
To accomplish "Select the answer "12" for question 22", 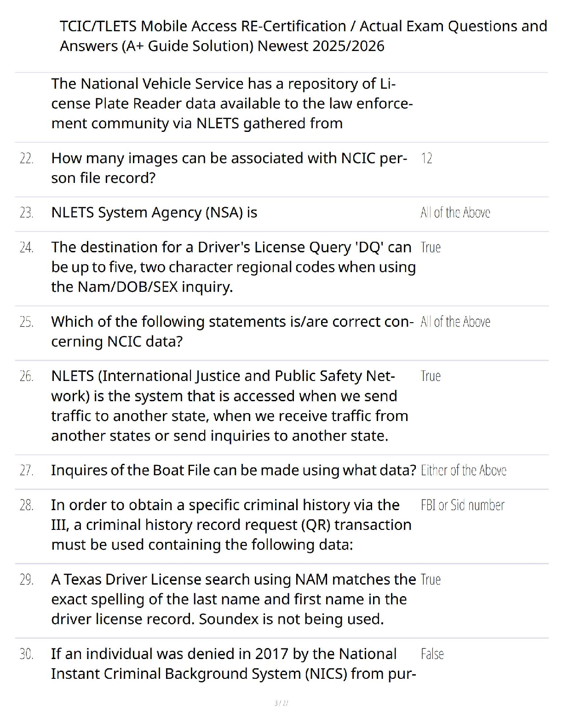I will coord(426,159).
